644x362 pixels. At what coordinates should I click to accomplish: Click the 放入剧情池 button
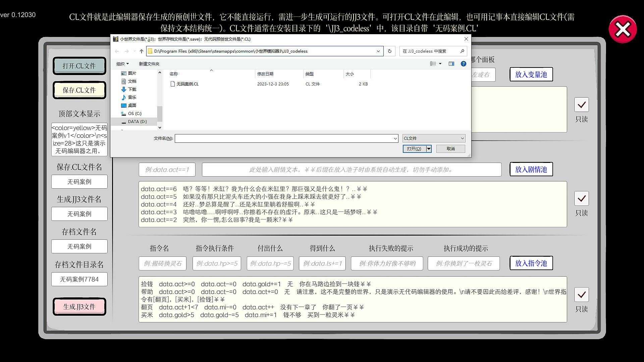(x=531, y=169)
